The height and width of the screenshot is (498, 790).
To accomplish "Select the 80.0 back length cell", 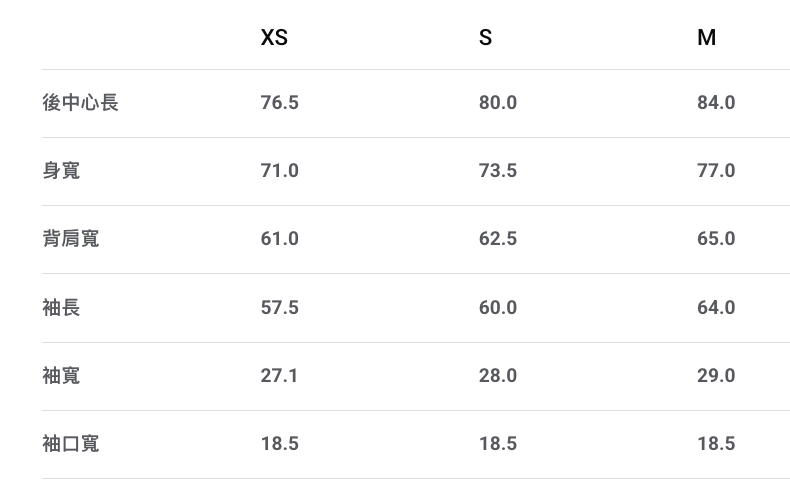I will [x=497, y=102].
